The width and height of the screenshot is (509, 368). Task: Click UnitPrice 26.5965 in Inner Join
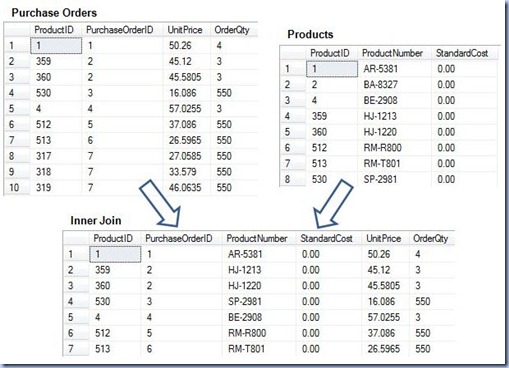pos(384,349)
